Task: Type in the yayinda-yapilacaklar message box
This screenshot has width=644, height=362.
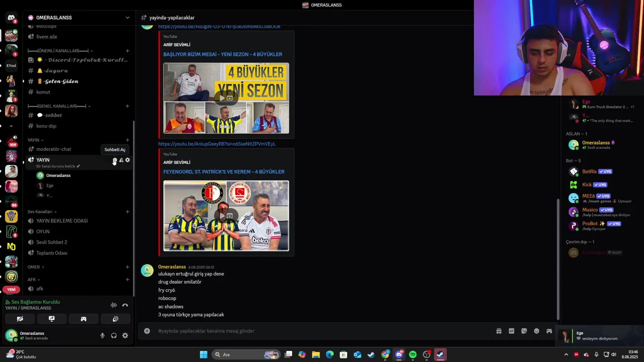Action: pos(322,331)
